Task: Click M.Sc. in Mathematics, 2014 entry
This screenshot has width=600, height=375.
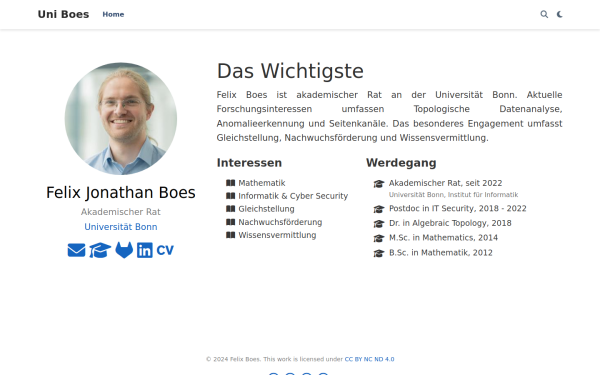Action: tap(443, 238)
